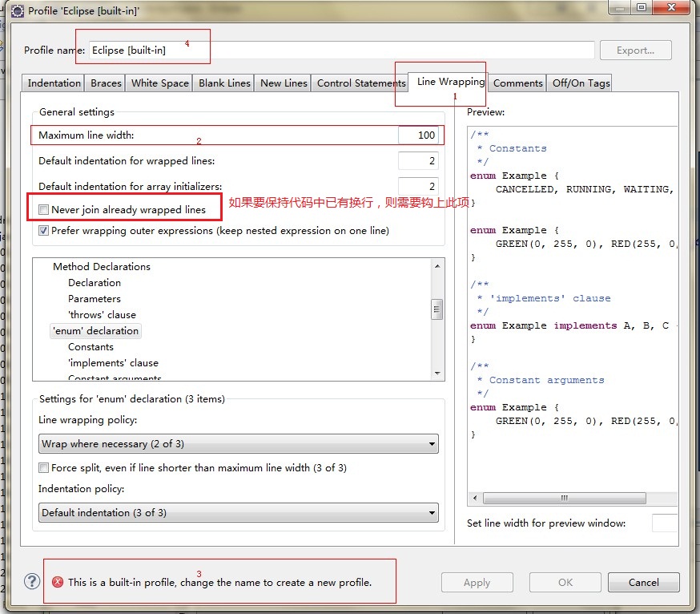700x614 pixels.
Task: Click 'Constant arguments' comment in preview
Action: (x=546, y=380)
